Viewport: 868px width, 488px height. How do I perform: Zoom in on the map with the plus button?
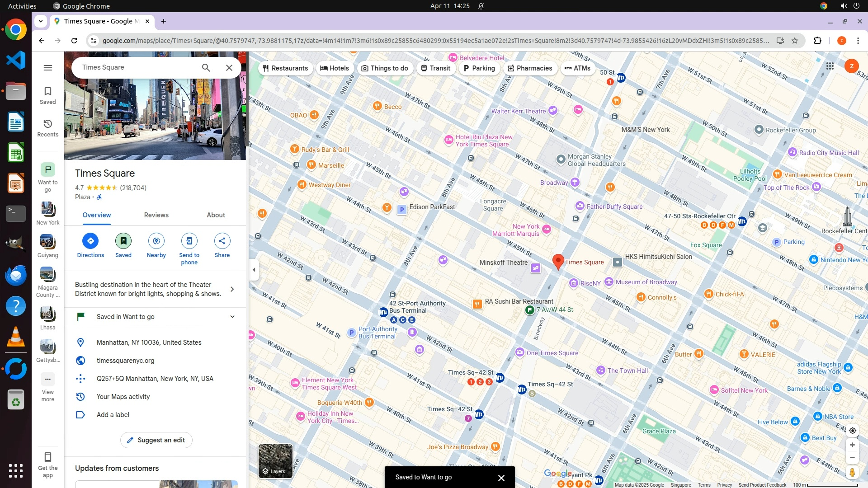852,445
